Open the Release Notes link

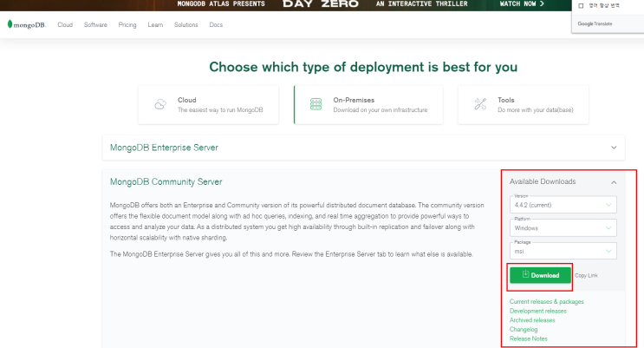click(529, 338)
